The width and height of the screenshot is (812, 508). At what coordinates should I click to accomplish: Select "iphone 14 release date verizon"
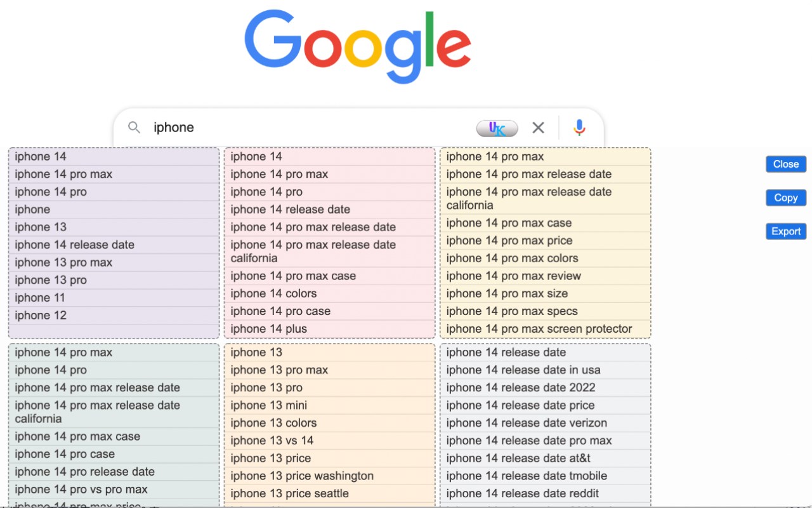coord(526,423)
